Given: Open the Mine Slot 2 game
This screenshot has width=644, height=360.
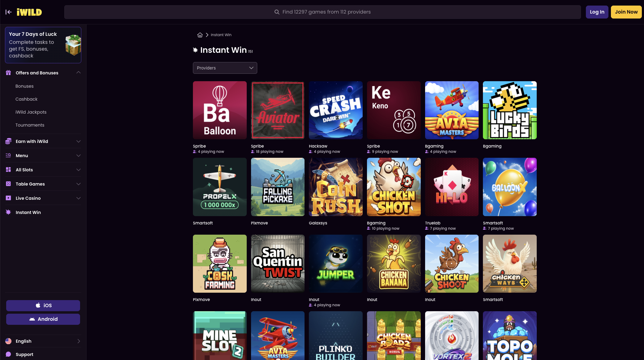Looking at the screenshot, I should click(220, 336).
